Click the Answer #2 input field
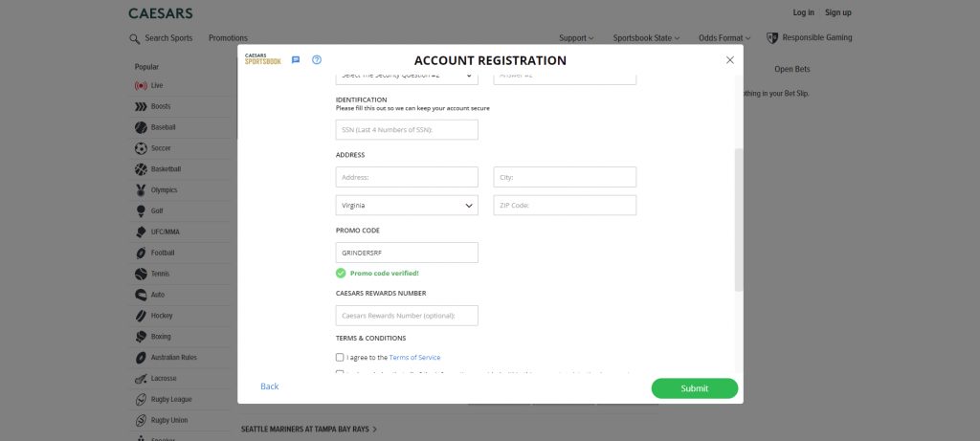The image size is (980, 441). coord(565,77)
